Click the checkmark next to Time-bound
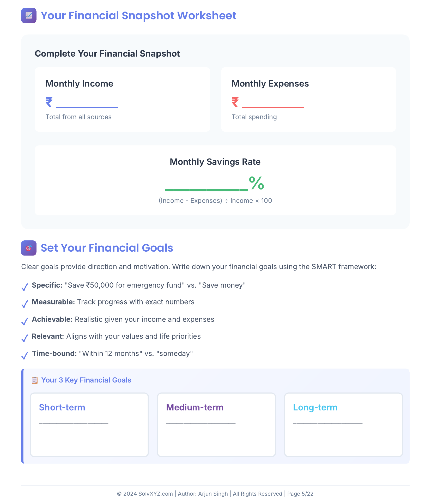 point(25,355)
